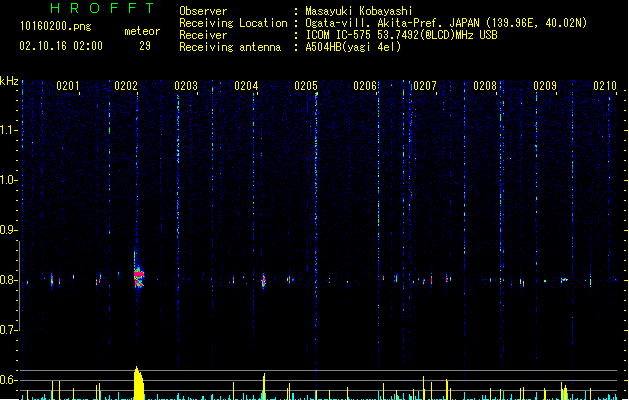The image size is (629, 400).
Task: Click the 0.9 frequency axis label
Action: point(8,230)
